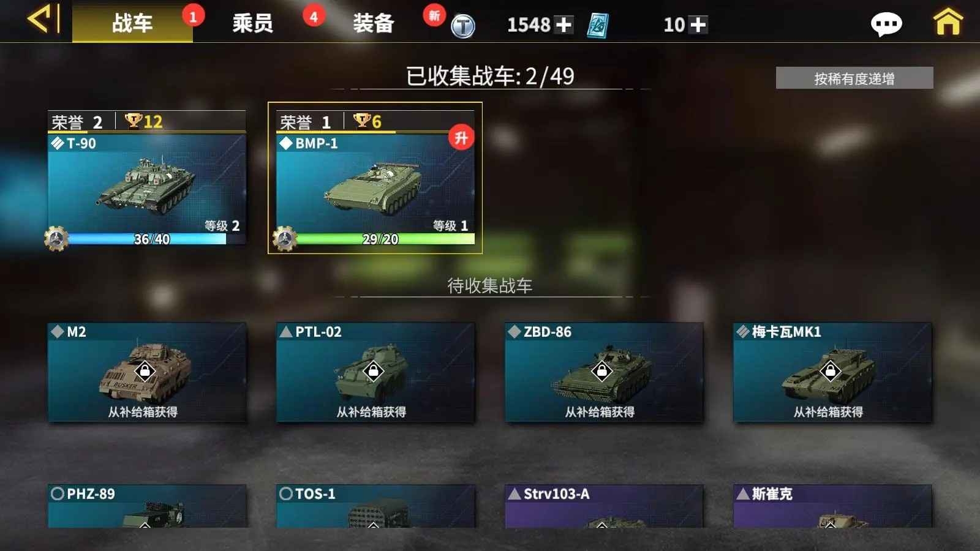The height and width of the screenshot is (551, 980).
Task: Click the T-90 gear upgrade icon
Action: tap(56, 239)
